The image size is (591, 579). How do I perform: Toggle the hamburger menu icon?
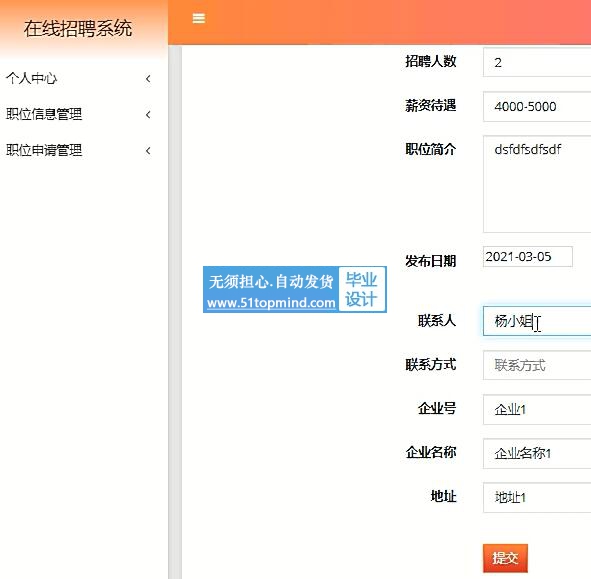[x=199, y=18]
